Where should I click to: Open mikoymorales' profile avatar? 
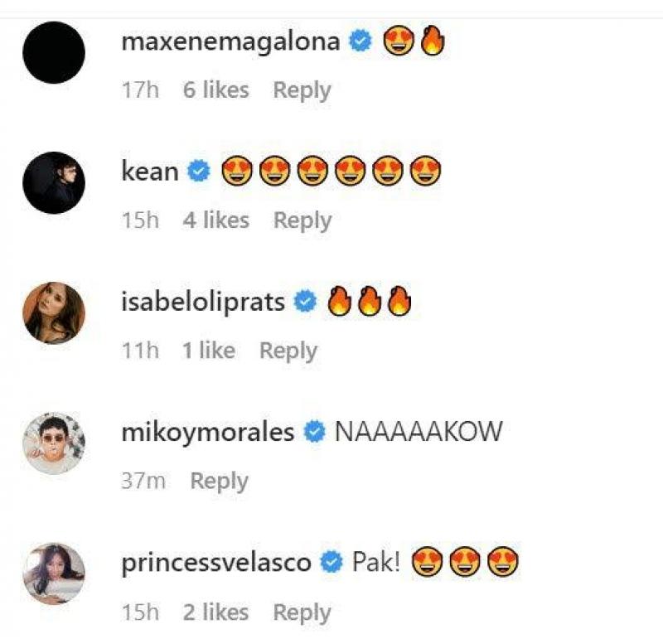pyautogui.click(x=54, y=443)
